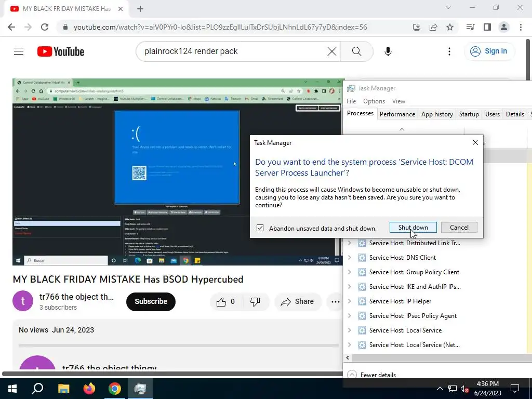The width and height of the screenshot is (532, 399).
Task: Toggle Chrome side panel icon
Action: pos(487,27)
